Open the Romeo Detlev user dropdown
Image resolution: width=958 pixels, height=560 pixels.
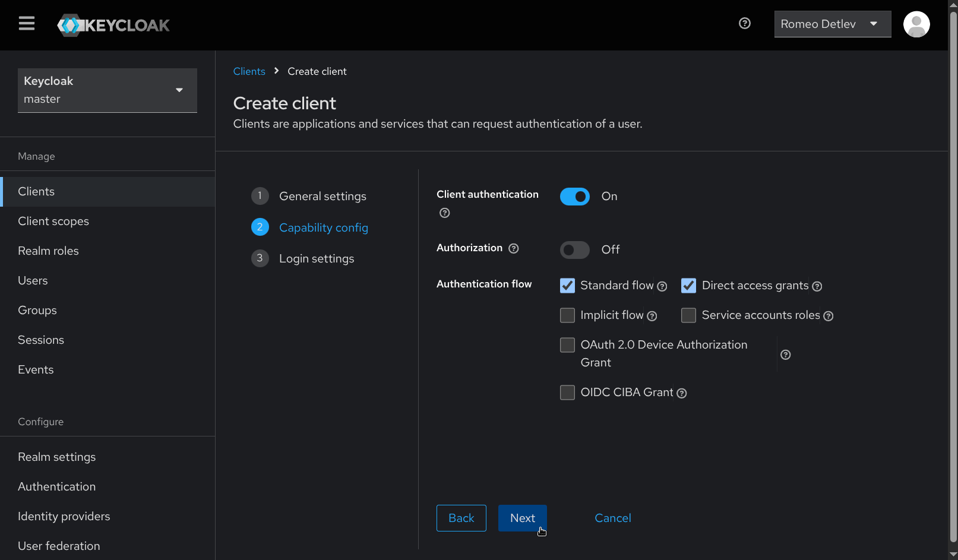tap(833, 24)
